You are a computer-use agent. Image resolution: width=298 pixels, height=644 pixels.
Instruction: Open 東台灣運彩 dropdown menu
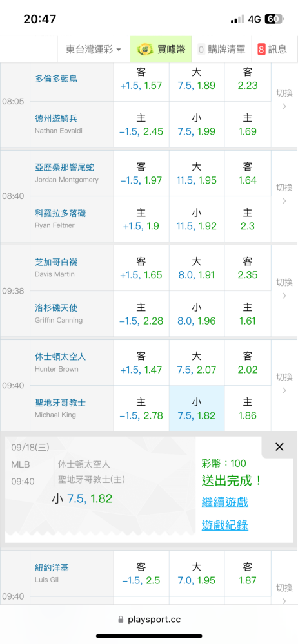(94, 50)
